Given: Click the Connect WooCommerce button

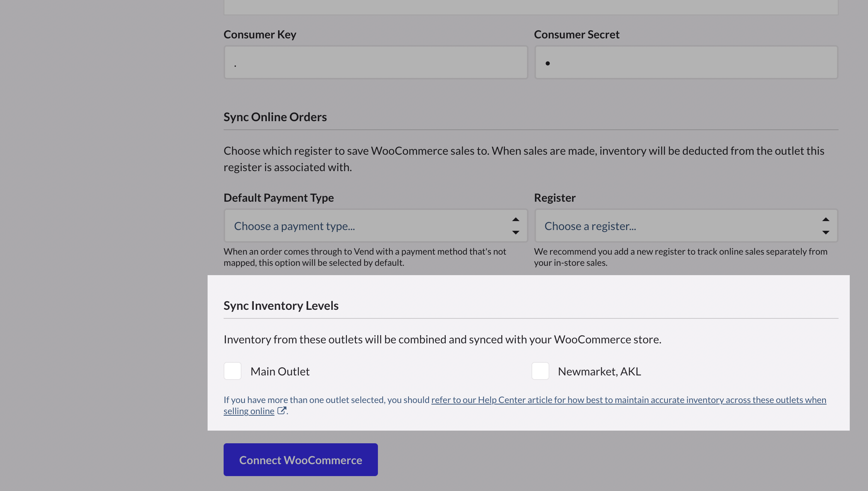Looking at the screenshot, I should coord(301,460).
